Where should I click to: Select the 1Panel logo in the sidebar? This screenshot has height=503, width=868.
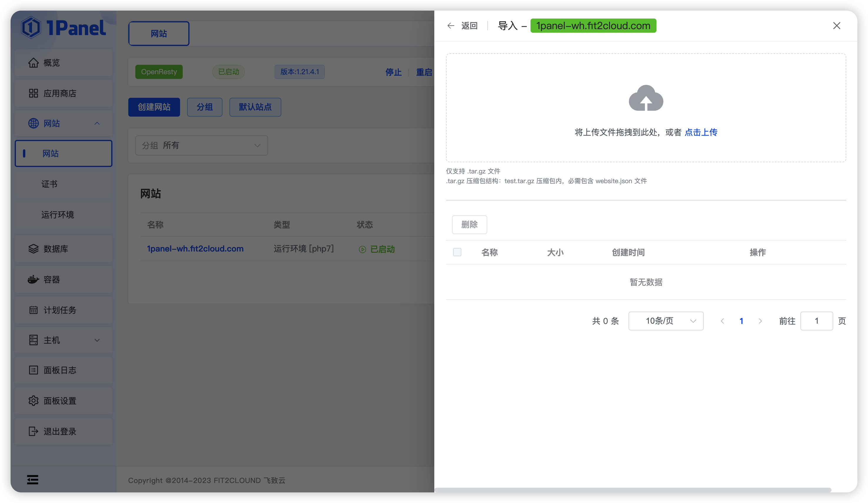(64, 28)
